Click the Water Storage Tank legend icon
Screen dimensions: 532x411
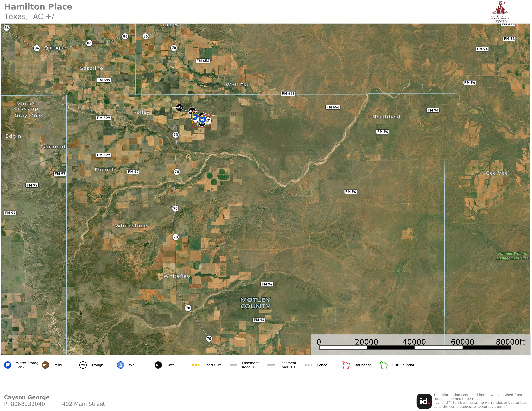coord(8,365)
